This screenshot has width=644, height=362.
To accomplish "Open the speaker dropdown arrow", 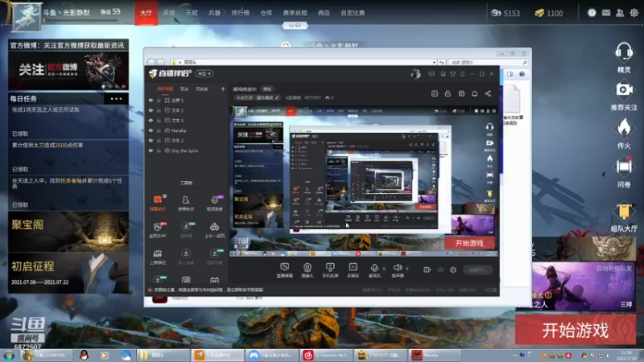I will point(407,269).
